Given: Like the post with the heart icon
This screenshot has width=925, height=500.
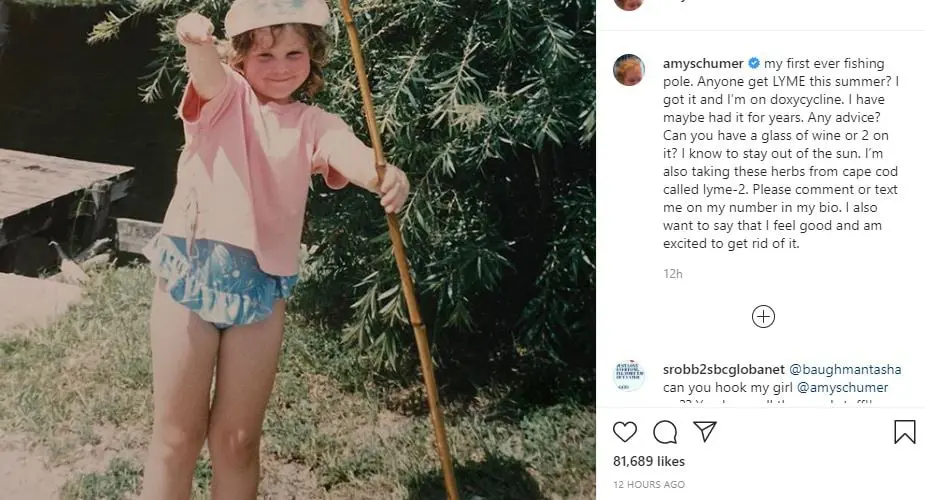Looking at the screenshot, I should 625,432.
